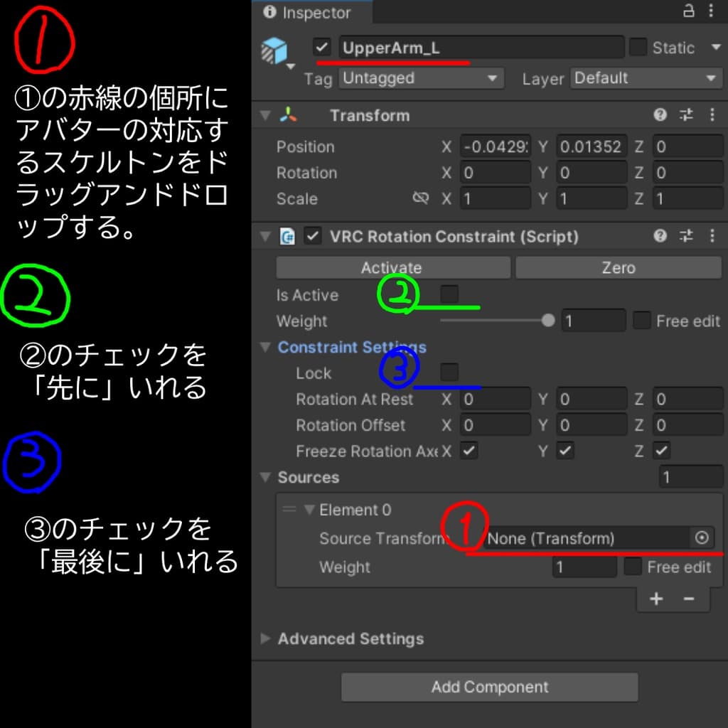The image size is (728, 728).
Task: Open Source Transform object picker circle
Action: pos(702,537)
